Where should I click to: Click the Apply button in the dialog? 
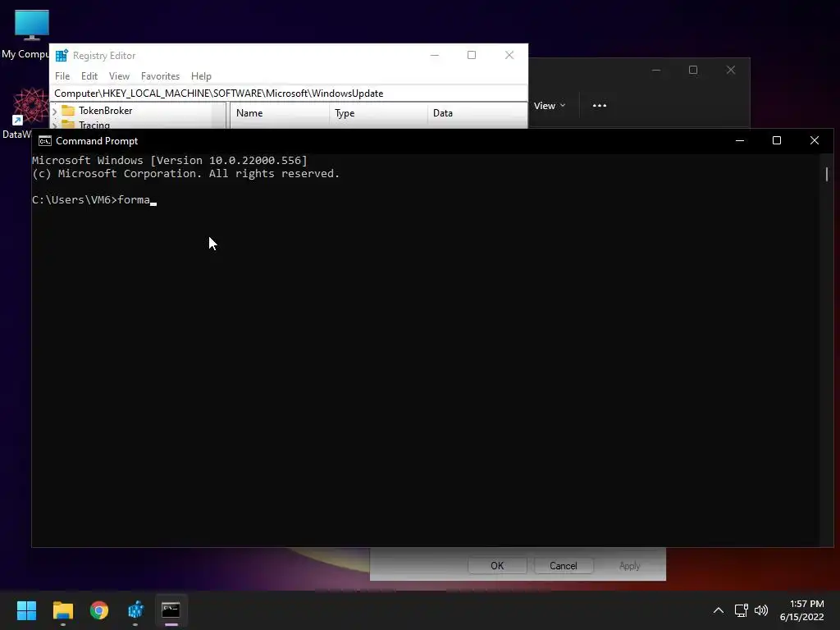coord(629,566)
